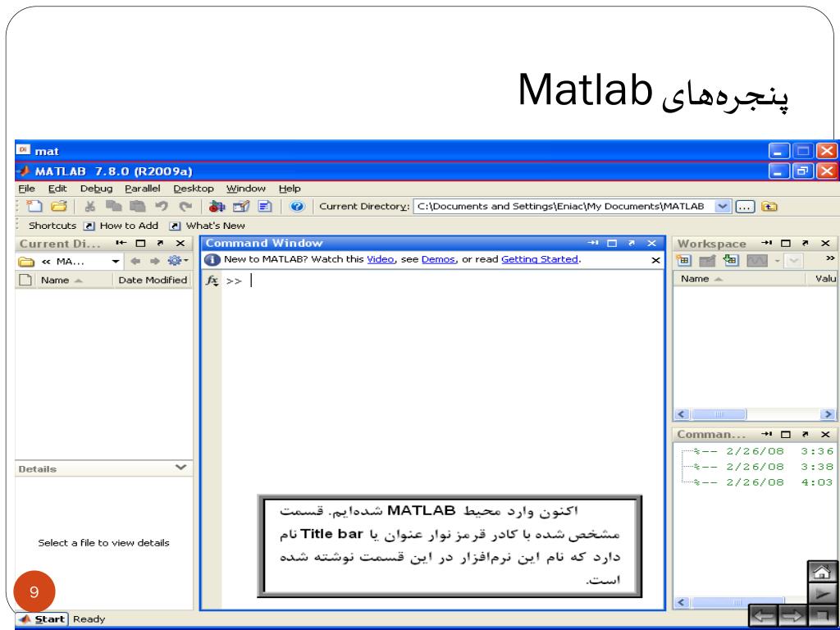Click the blue Help question mark icon
Image resolution: width=840 pixels, height=630 pixels.
point(297,206)
